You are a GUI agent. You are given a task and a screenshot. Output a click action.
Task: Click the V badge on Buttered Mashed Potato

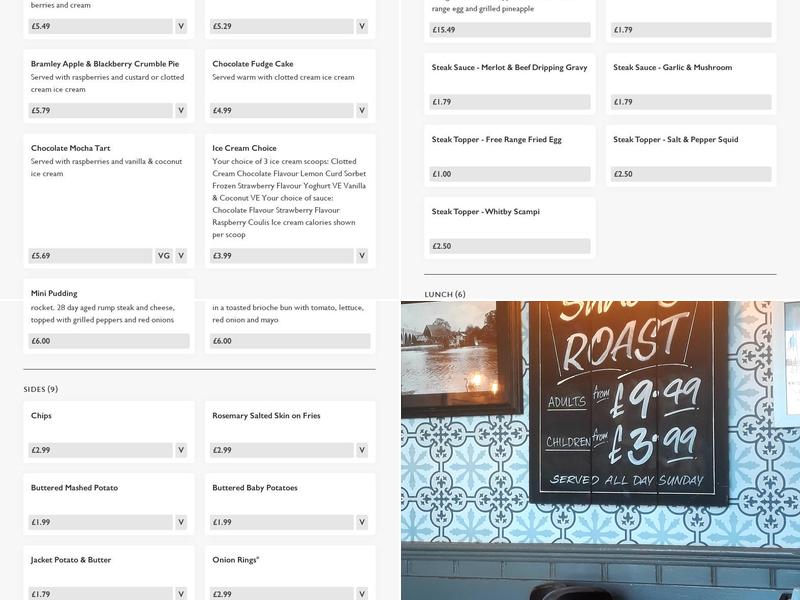[181, 522]
